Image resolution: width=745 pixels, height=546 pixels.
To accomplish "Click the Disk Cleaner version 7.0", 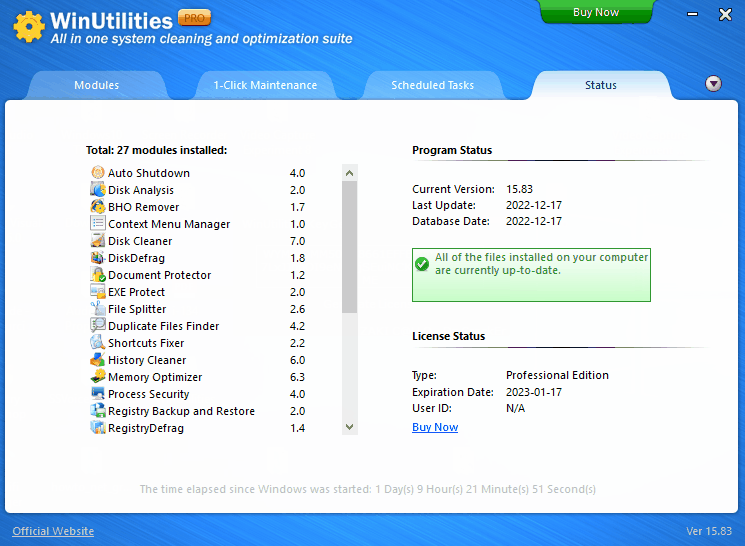I will click(x=297, y=241).
